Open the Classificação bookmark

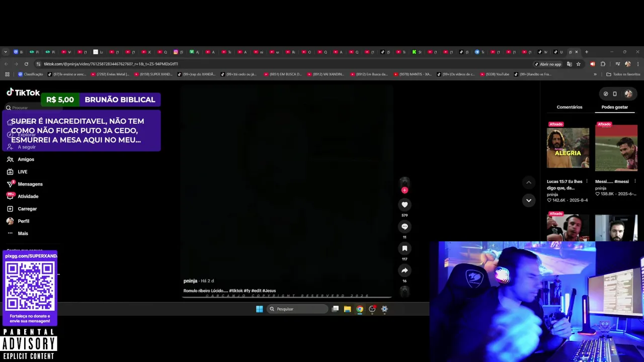coord(31,74)
